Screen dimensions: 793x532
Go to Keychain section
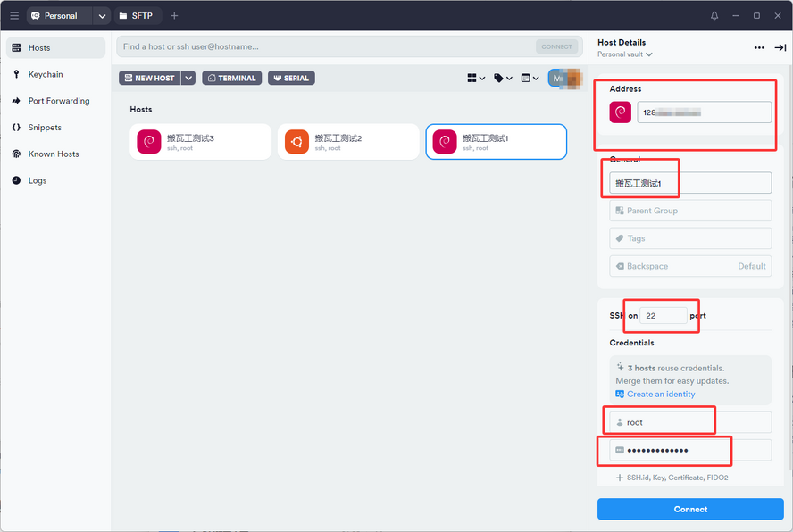(x=45, y=74)
